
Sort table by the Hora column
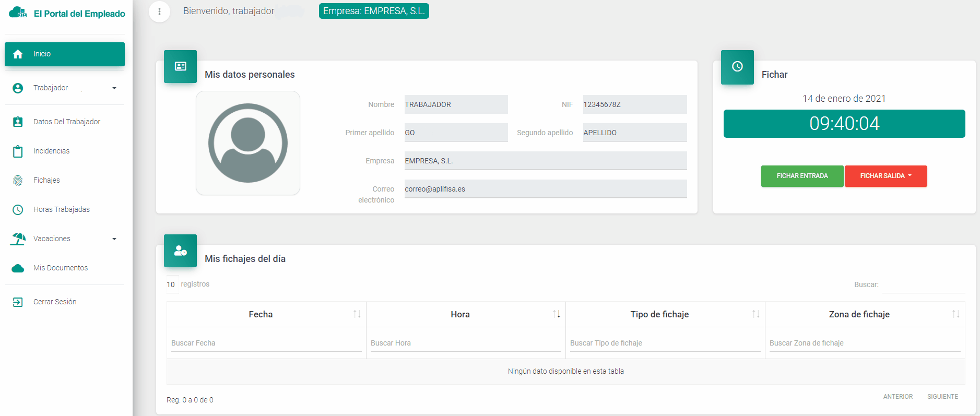(x=461, y=314)
